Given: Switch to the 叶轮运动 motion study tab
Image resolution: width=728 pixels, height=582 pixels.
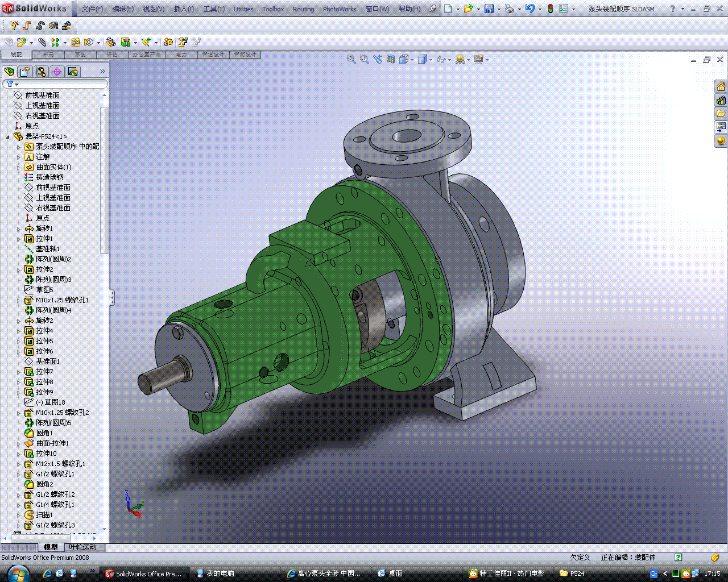Looking at the screenshot, I should 83,547.
